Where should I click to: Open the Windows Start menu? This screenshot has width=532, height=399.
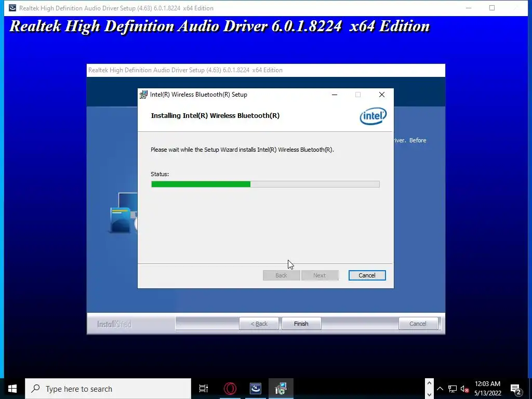[x=12, y=389]
